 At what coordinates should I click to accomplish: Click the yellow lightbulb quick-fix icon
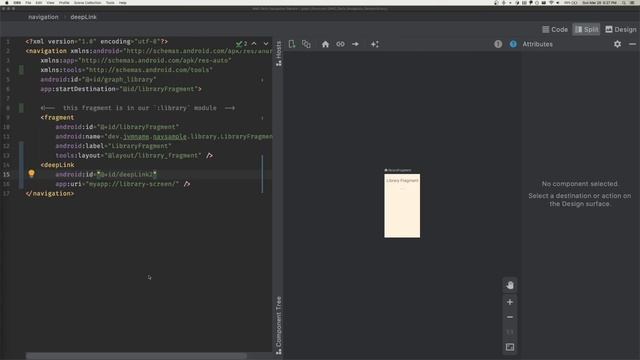[x=31, y=173]
